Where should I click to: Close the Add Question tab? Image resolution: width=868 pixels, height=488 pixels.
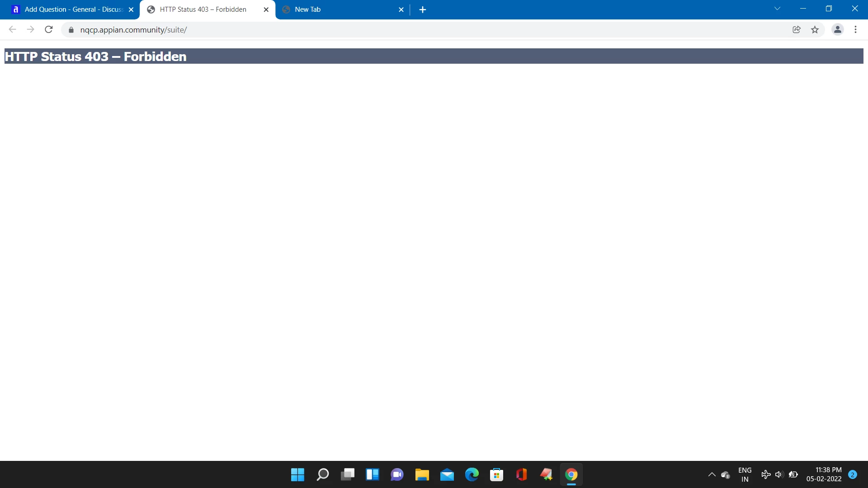point(131,9)
